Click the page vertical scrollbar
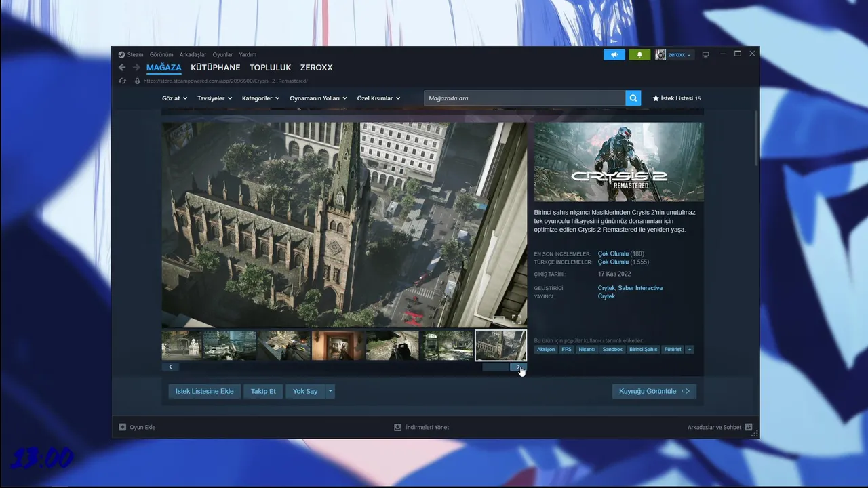Screen dimensions: 868x488 click(x=756, y=139)
